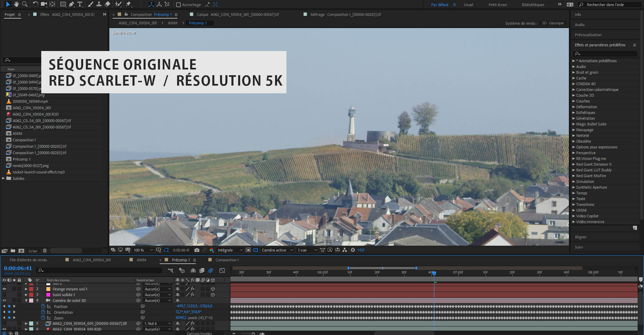Open the Suivi tracker panel
The image size is (644, 335).
(x=579, y=247)
